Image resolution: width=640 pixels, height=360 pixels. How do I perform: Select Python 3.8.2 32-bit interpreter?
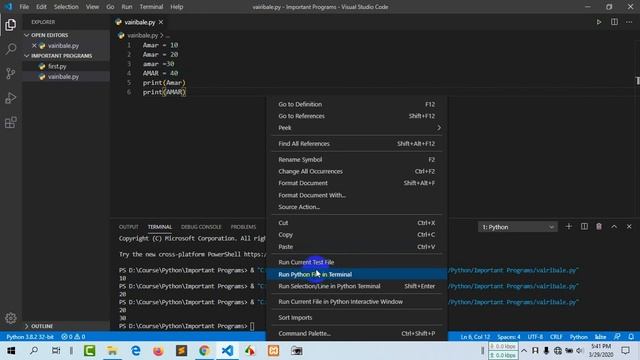click(30, 337)
